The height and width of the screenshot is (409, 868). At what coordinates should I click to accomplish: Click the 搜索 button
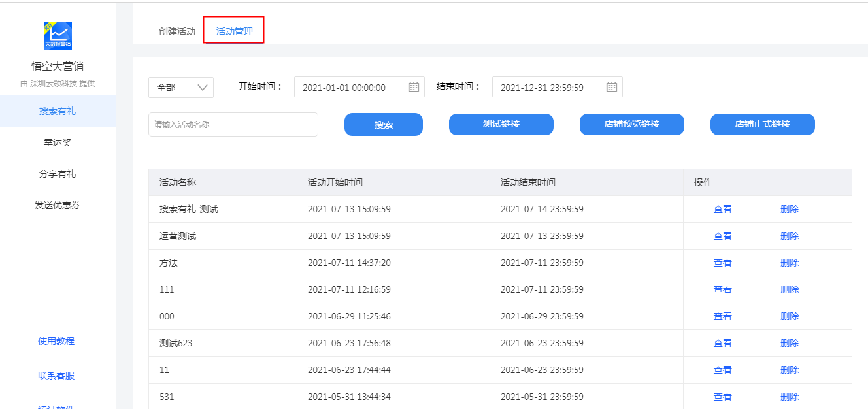[x=384, y=125]
